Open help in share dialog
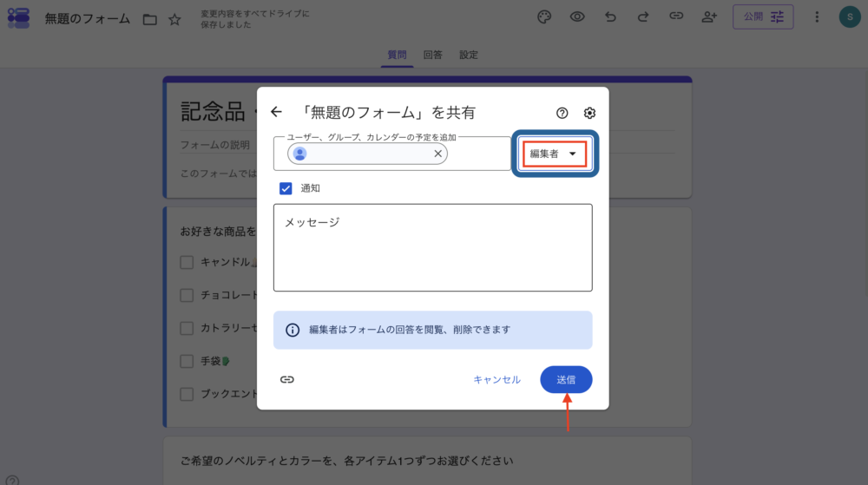 click(562, 113)
